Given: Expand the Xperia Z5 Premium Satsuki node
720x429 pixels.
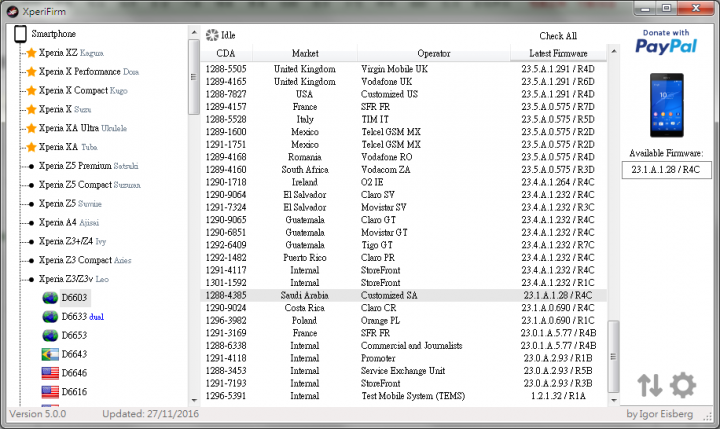Looking at the screenshot, I should (x=31, y=166).
